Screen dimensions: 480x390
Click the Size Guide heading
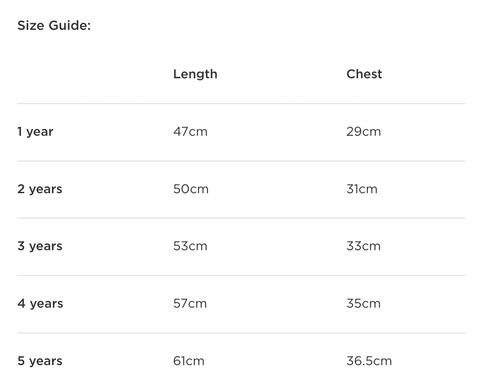coord(54,25)
